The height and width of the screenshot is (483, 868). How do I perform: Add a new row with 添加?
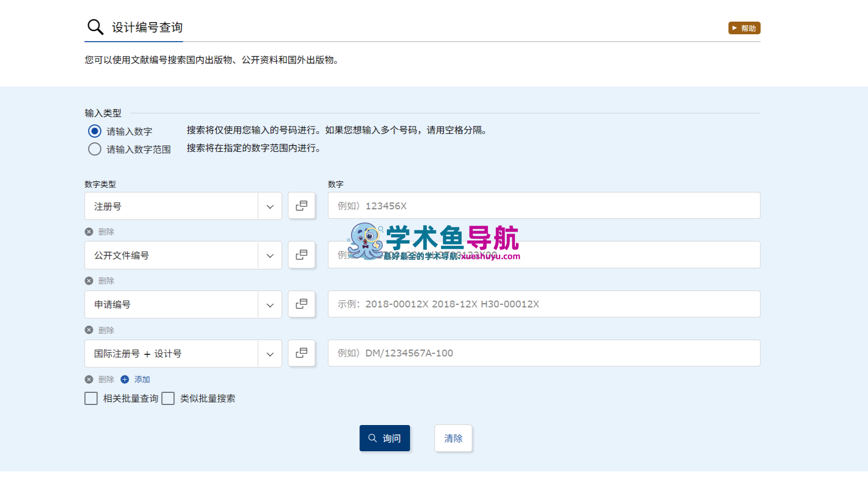[x=135, y=379]
